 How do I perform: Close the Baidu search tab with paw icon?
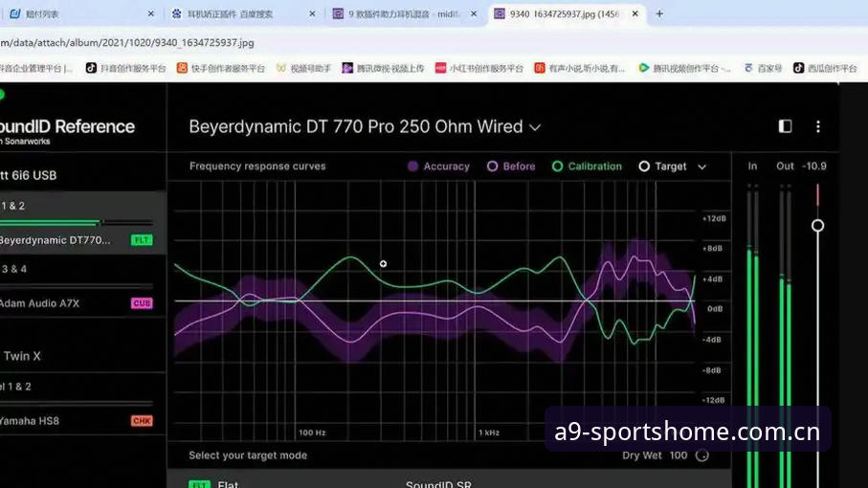point(312,13)
